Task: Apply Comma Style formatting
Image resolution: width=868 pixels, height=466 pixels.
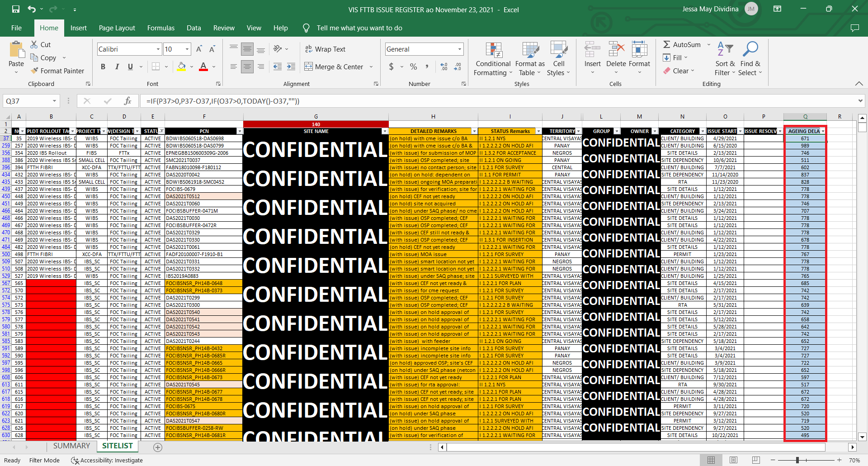Action: click(x=427, y=67)
